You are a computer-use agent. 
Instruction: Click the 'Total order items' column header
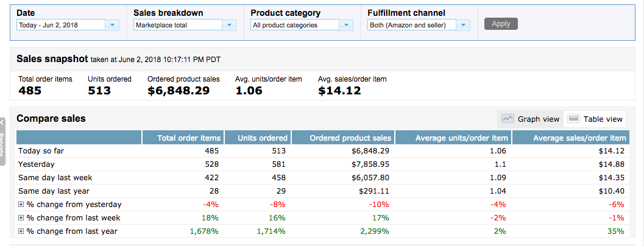183,138
